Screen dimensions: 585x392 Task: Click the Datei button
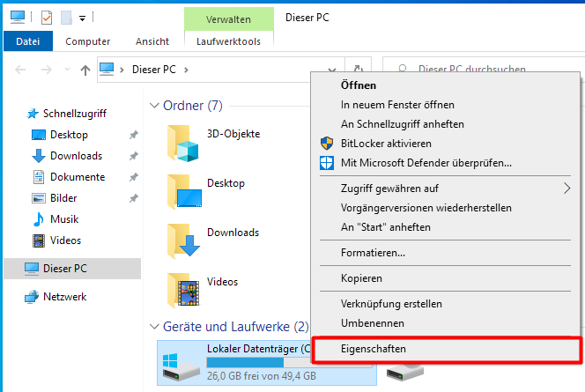[x=28, y=41]
